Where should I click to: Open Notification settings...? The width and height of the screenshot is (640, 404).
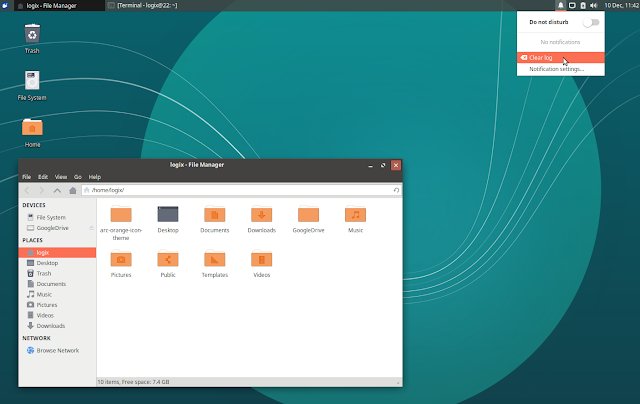[x=560, y=69]
